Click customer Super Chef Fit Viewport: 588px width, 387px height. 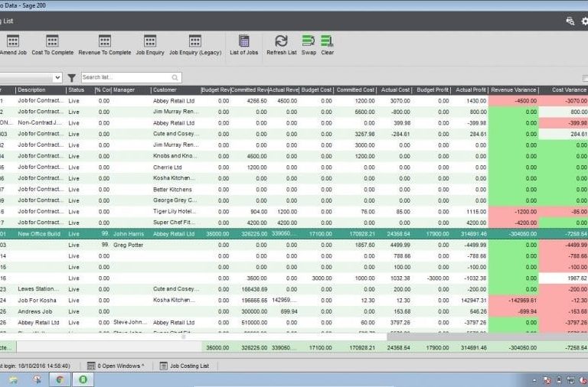click(x=174, y=223)
